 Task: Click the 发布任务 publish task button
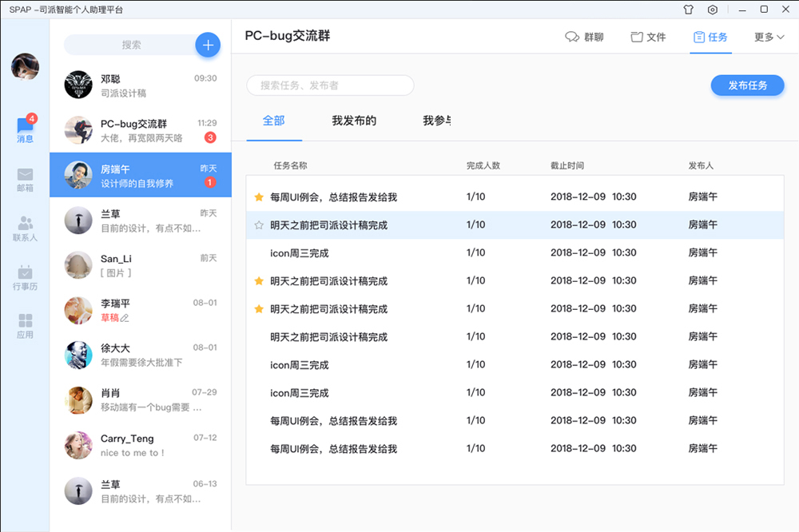point(747,85)
